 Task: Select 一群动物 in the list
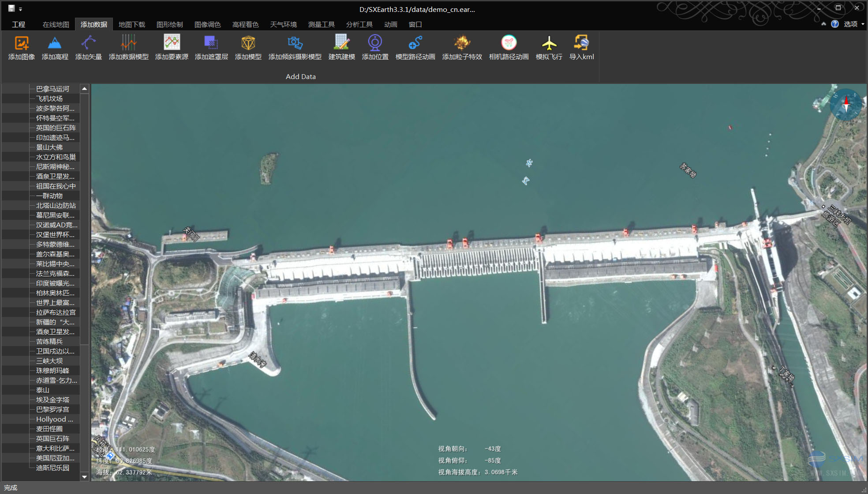coord(49,196)
